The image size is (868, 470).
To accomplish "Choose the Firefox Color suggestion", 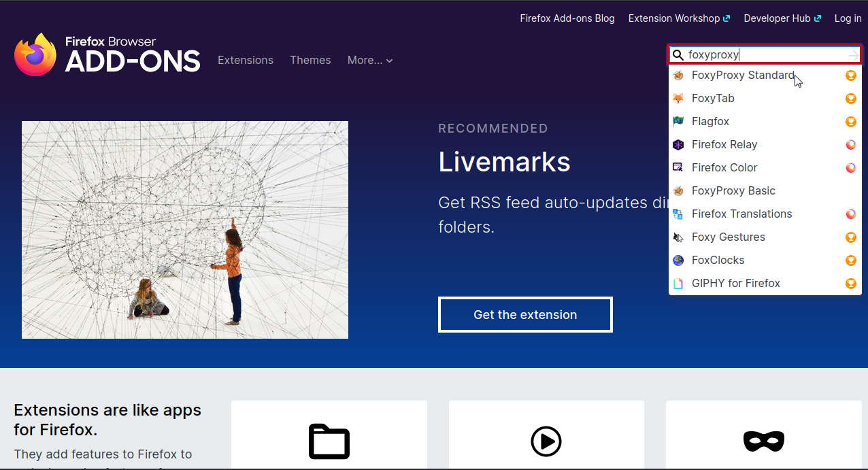I will coord(765,168).
